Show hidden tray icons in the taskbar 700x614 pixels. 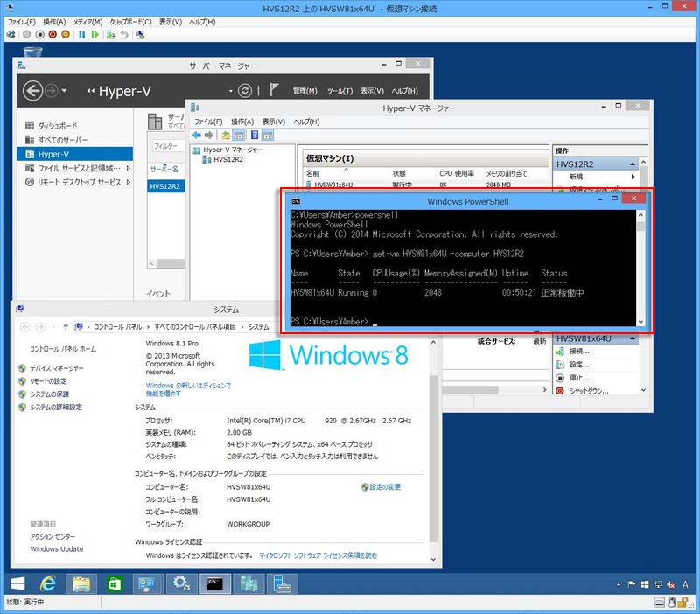click(x=619, y=584)
